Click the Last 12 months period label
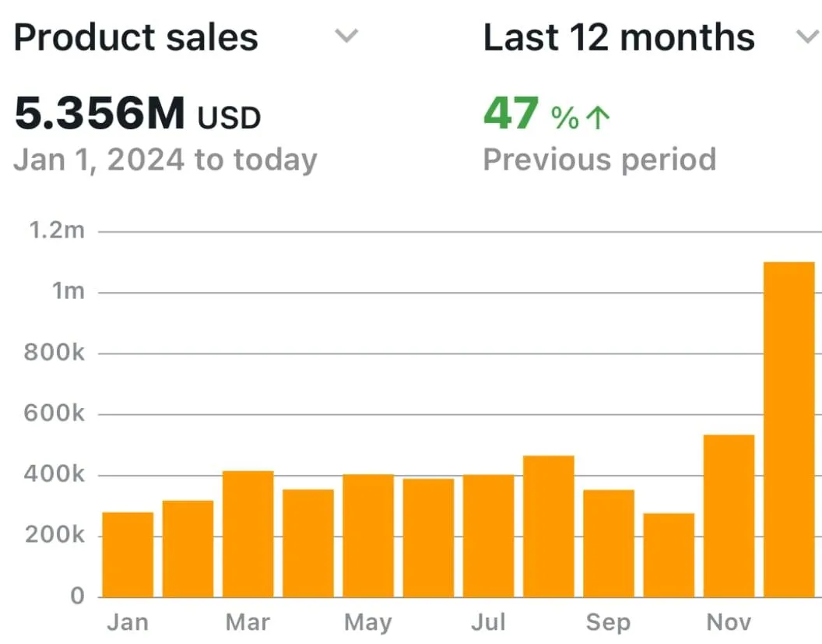 (619, 37)
